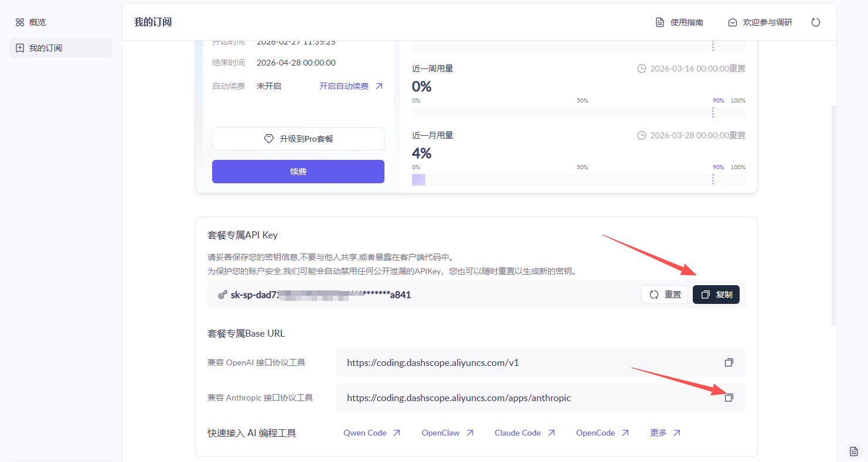Click the refresh icon in the page header

815,22
